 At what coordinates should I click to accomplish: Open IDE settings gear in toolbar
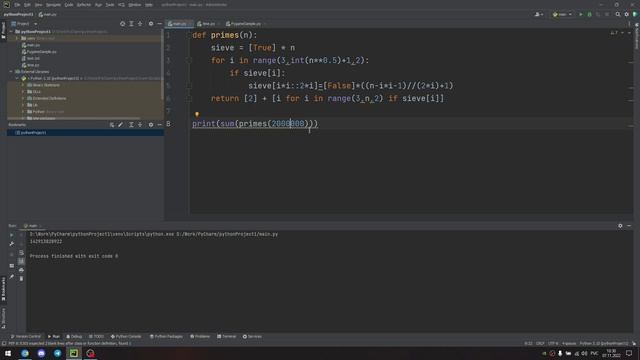click(627, 14)
